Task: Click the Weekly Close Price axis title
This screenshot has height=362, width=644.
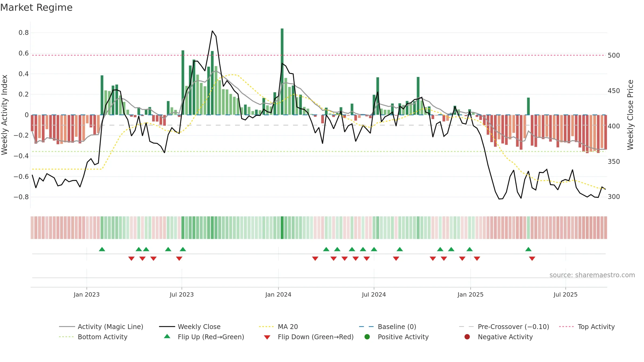Action: (630, 115)
